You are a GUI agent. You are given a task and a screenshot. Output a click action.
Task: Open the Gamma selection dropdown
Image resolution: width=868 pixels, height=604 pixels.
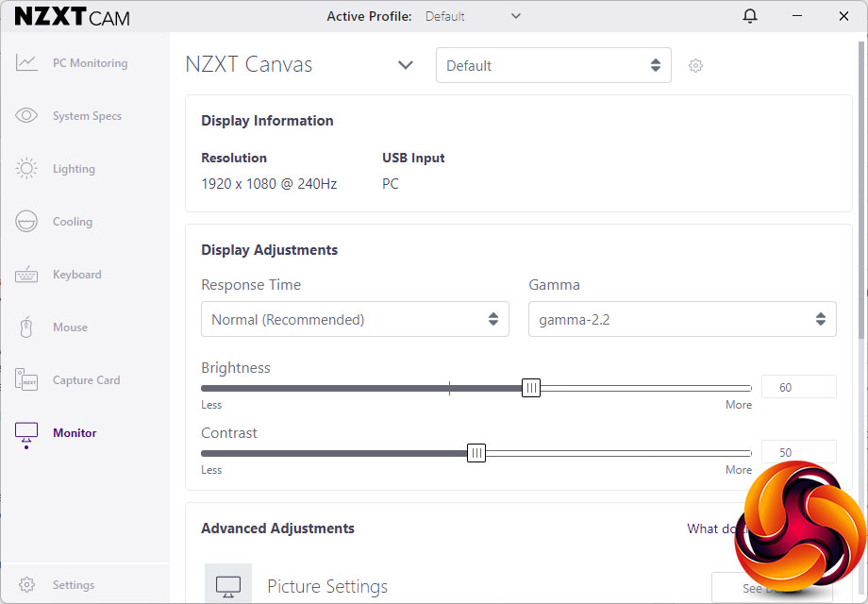pyautogui.click(x=682, y=320)
